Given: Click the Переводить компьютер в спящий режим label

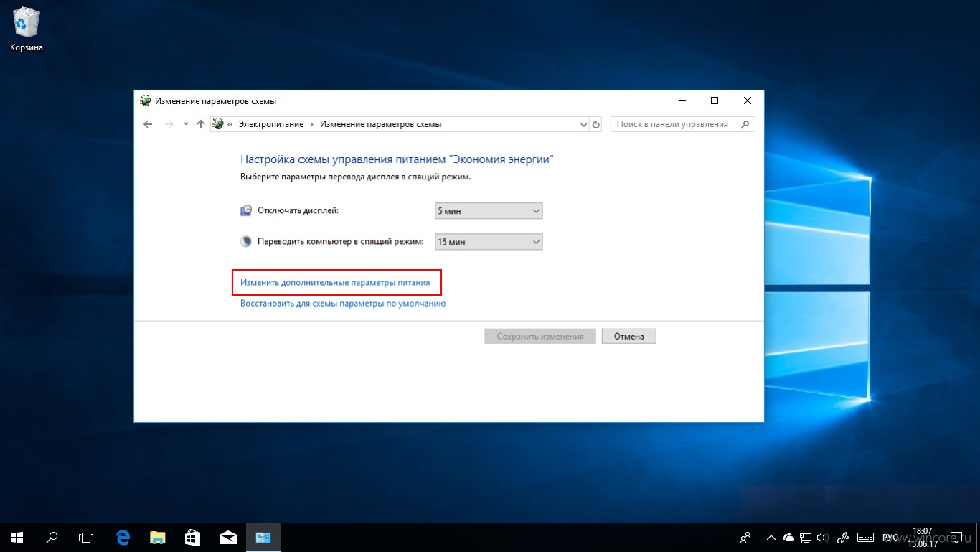Looking at the screenshot, I should (x=341, y=242).
